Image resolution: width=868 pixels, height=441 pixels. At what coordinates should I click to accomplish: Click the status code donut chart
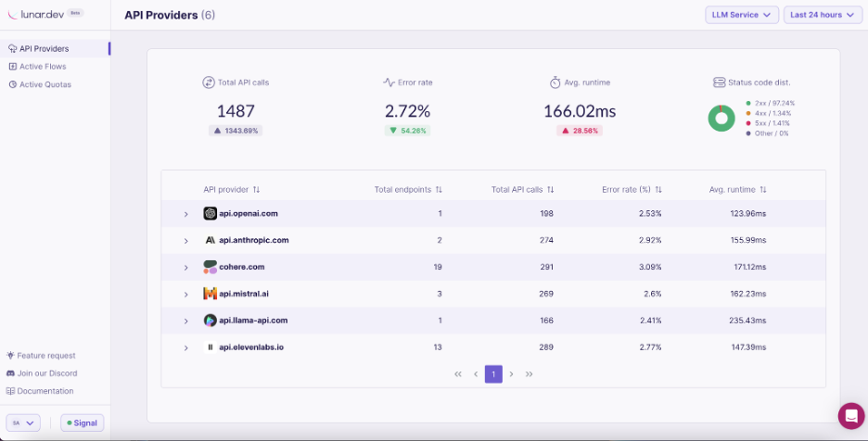(x=721, y=119)
